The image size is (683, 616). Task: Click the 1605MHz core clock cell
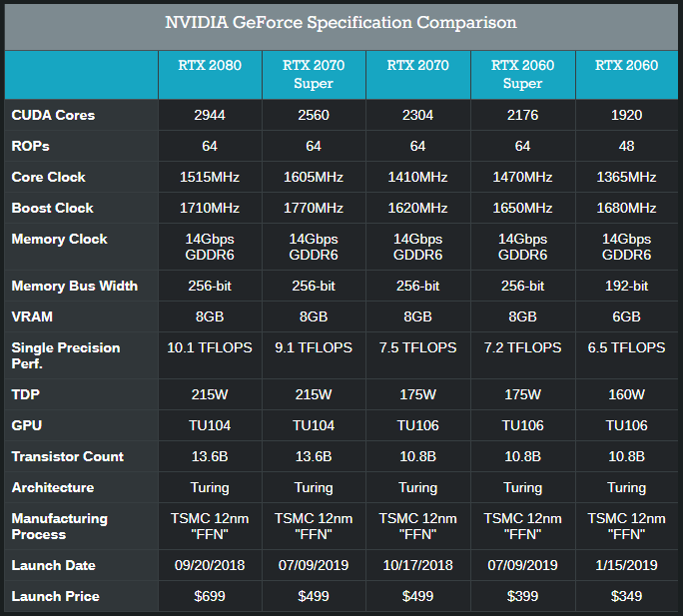tap(314, 177)
